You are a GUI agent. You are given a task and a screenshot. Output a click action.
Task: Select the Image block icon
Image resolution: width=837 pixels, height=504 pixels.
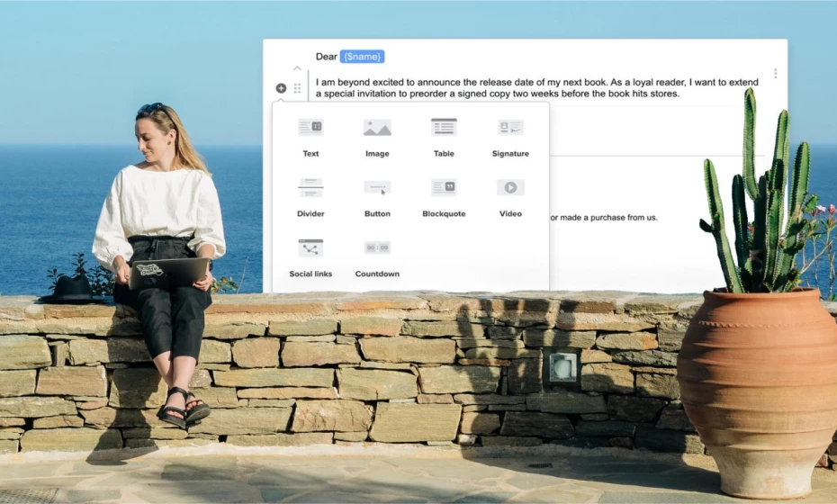point(377,128)
